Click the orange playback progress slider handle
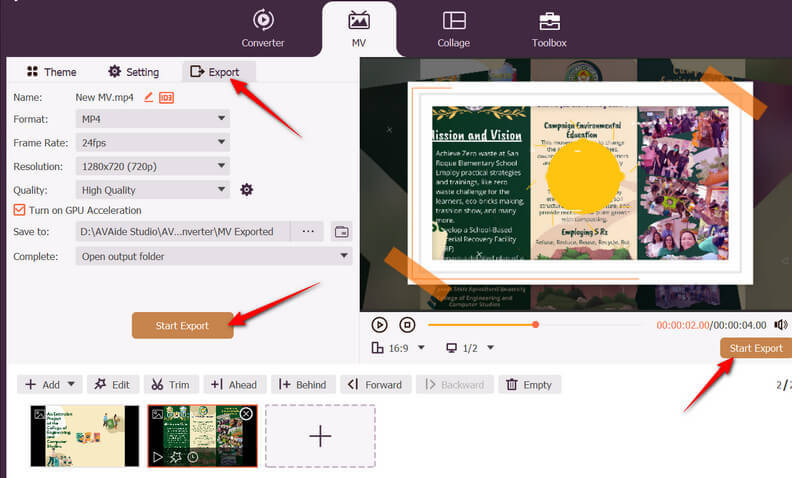The image size is (792, 478). click(x=536, y=325)
